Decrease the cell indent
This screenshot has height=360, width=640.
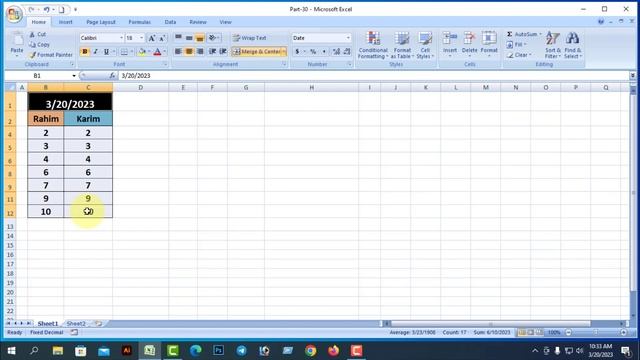click(212, 51)
